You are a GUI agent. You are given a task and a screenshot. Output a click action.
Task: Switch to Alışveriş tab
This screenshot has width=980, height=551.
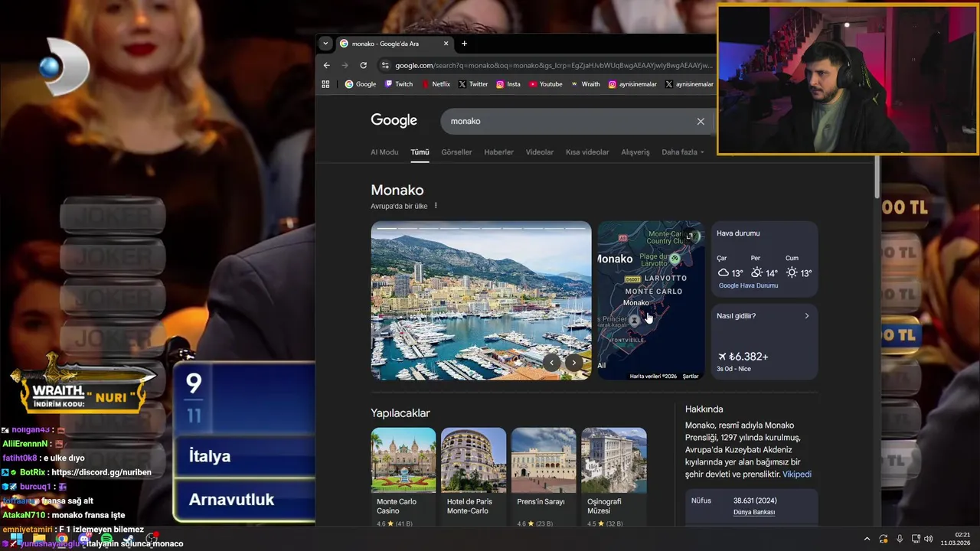[x=635, y=152]
